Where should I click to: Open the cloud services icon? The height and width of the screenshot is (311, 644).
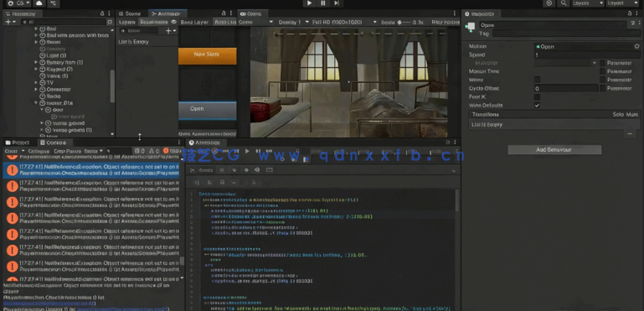[39, 3]
